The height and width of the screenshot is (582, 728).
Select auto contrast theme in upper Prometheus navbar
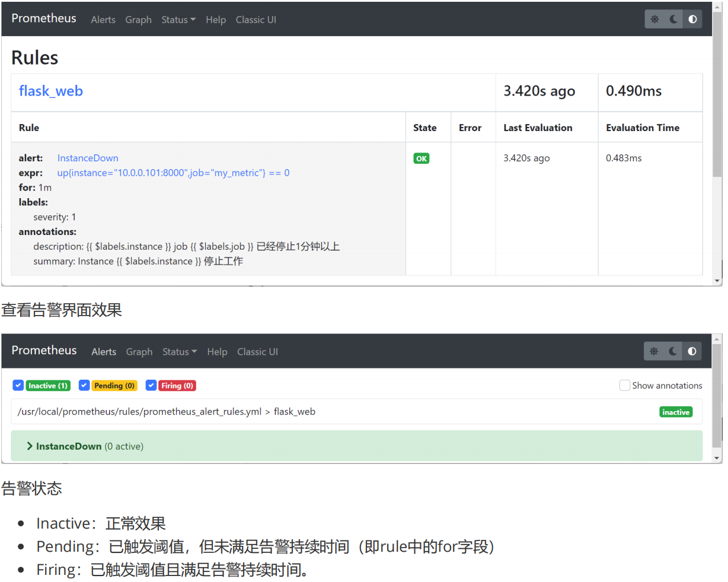[x=692, y=19]
